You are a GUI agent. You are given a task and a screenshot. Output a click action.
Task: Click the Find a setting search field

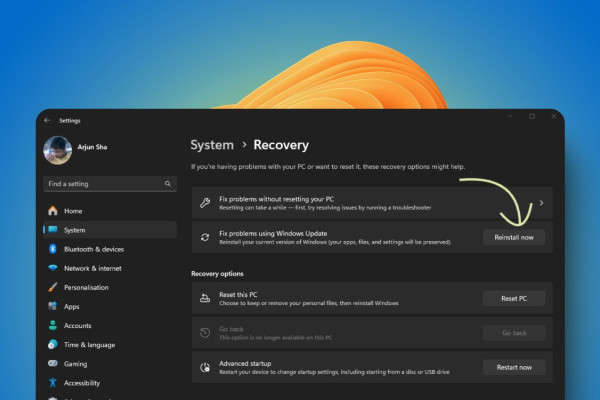(x=110, y=184)
